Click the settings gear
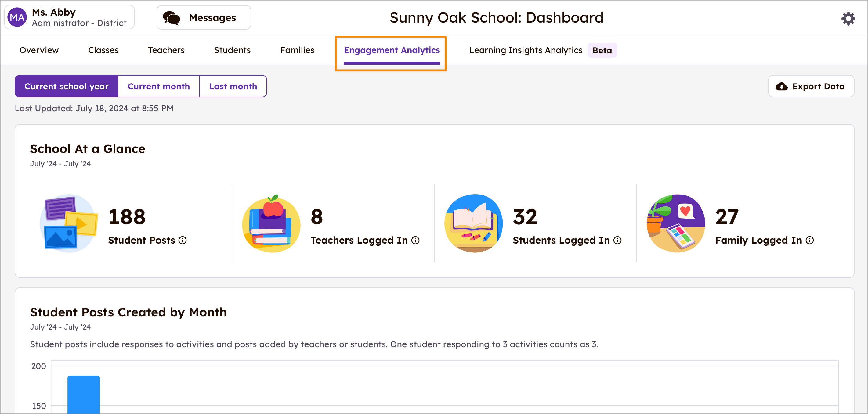The image size is (868, 414). pyautogui.click(x=848, y=19)
